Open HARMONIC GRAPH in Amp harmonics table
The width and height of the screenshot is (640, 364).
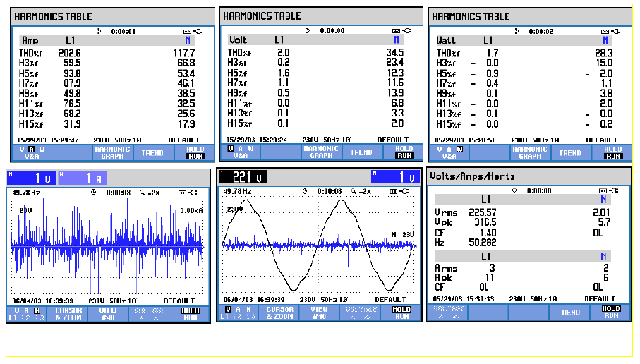(x=112, y=152)
